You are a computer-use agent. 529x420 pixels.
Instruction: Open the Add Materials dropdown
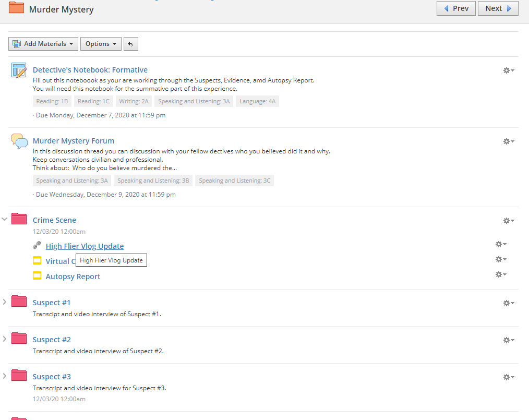pos(43,44)
